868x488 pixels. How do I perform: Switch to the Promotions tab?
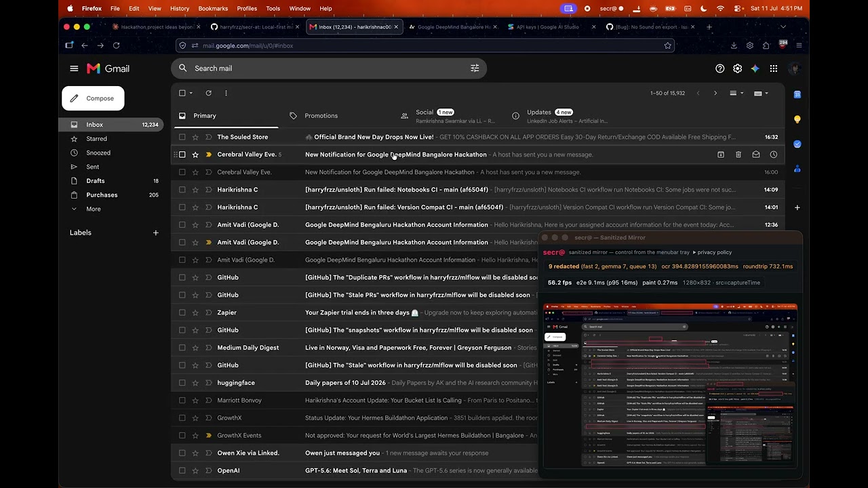[321, 116]
